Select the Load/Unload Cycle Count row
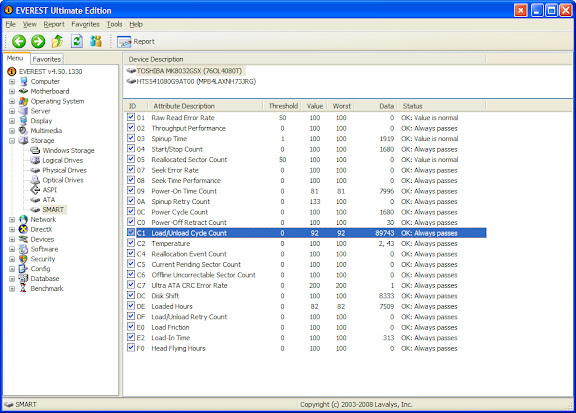Viewport: 576px width, 413px height. (x=306, y=233)
